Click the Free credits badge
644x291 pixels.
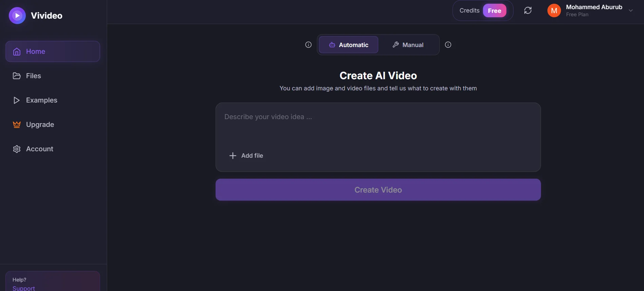pyautogui.click(x=495, y=11)
